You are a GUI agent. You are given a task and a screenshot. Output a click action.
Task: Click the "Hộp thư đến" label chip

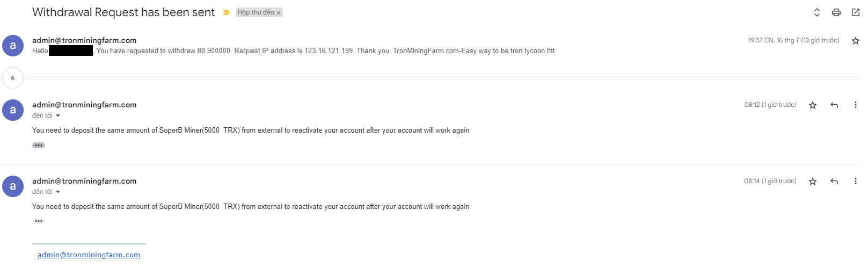(256, 12)
